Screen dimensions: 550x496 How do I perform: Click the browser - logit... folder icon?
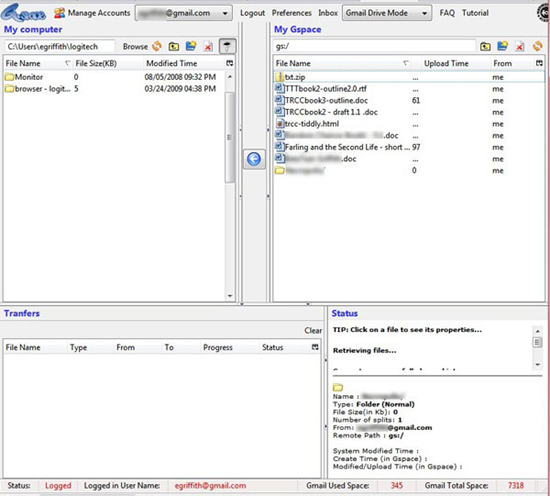point(9,89)
